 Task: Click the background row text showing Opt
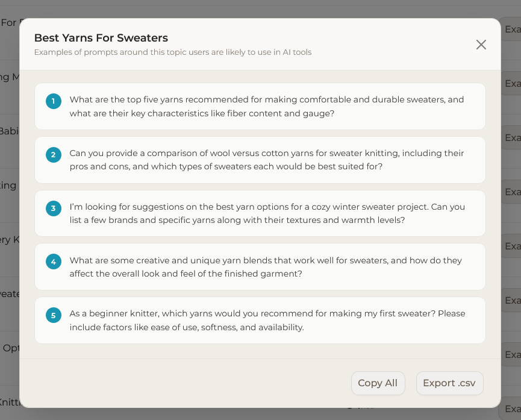click(11, 348)
